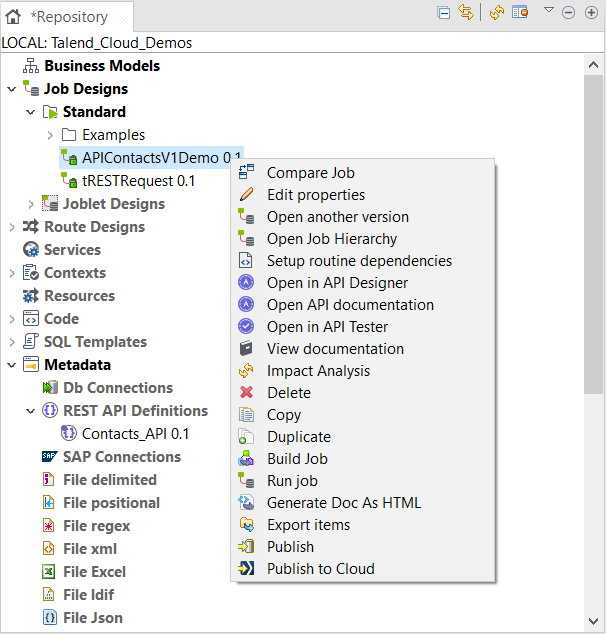Viewport: 606px width, 634px height.
Task: Click the Impact Analysis icon
Action: (247, 371)
